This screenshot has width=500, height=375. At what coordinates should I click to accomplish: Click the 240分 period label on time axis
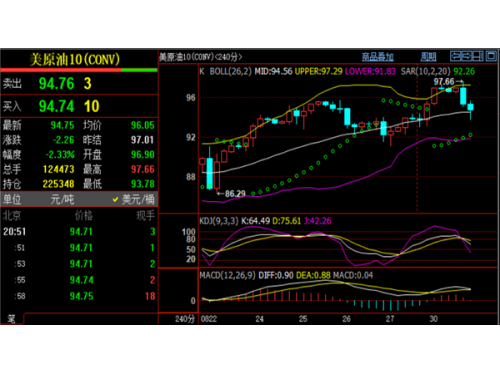[185, 319]
